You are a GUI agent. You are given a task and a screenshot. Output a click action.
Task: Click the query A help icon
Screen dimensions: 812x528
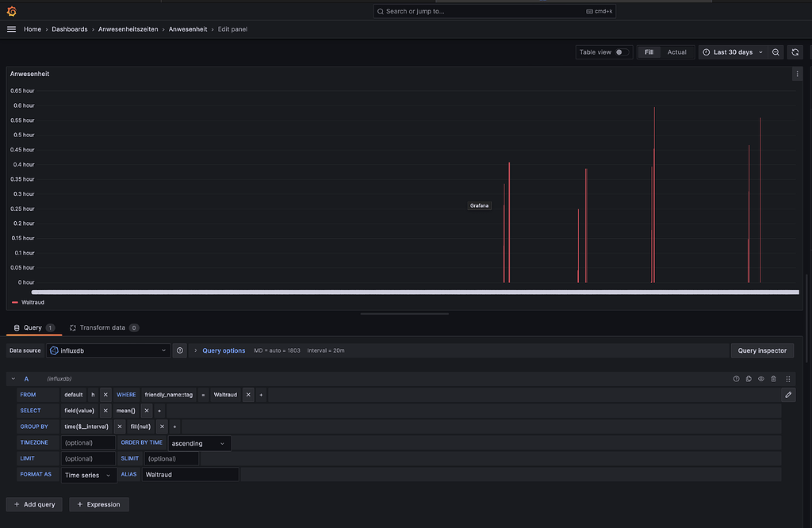pos(736,378)
